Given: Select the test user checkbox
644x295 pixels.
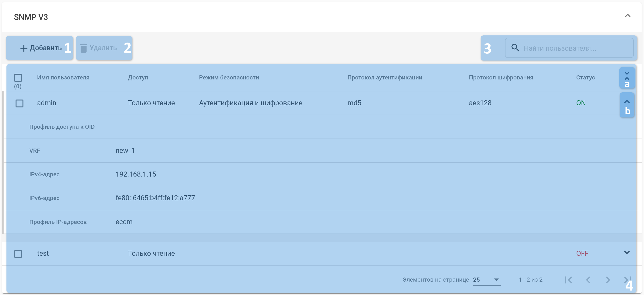Looking at the screenshot, I should [x=18, y=254].
